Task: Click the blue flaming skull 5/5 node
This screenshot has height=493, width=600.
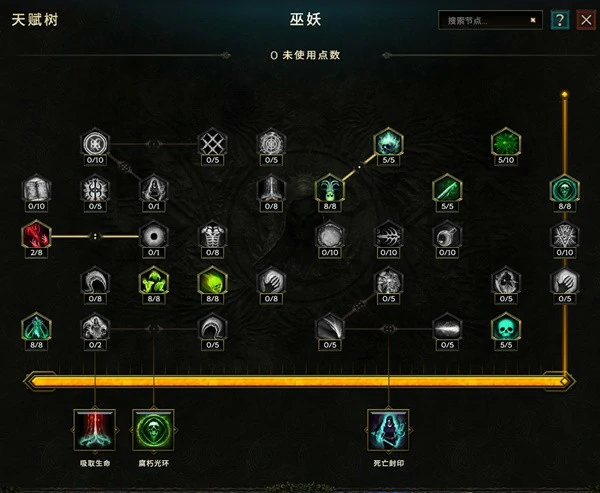Action: point(388,143)
